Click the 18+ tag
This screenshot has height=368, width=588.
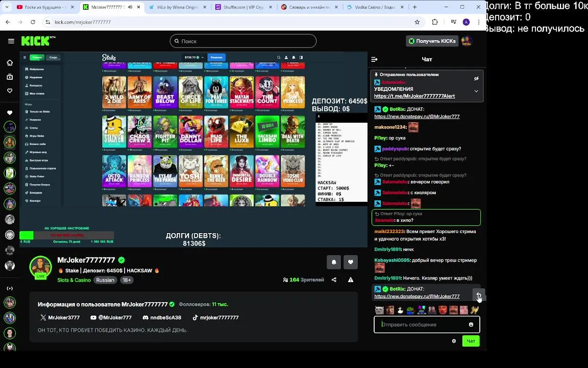pos(127,280)
